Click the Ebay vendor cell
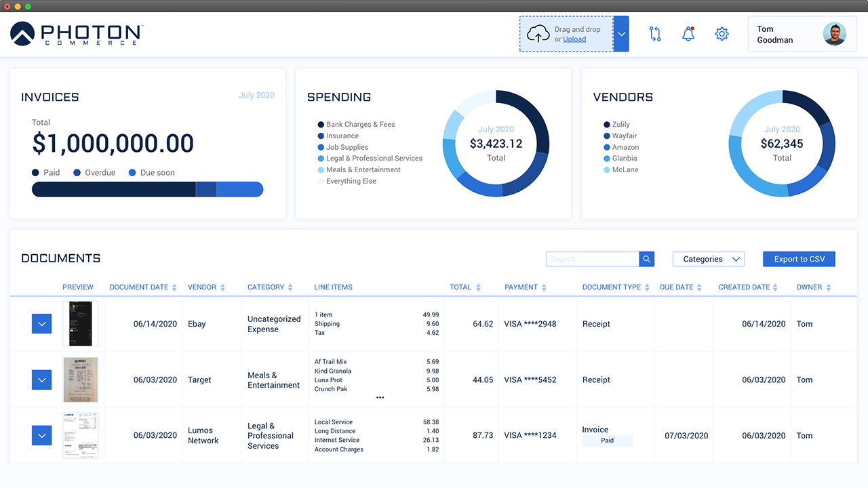 [x=197, y=324]
